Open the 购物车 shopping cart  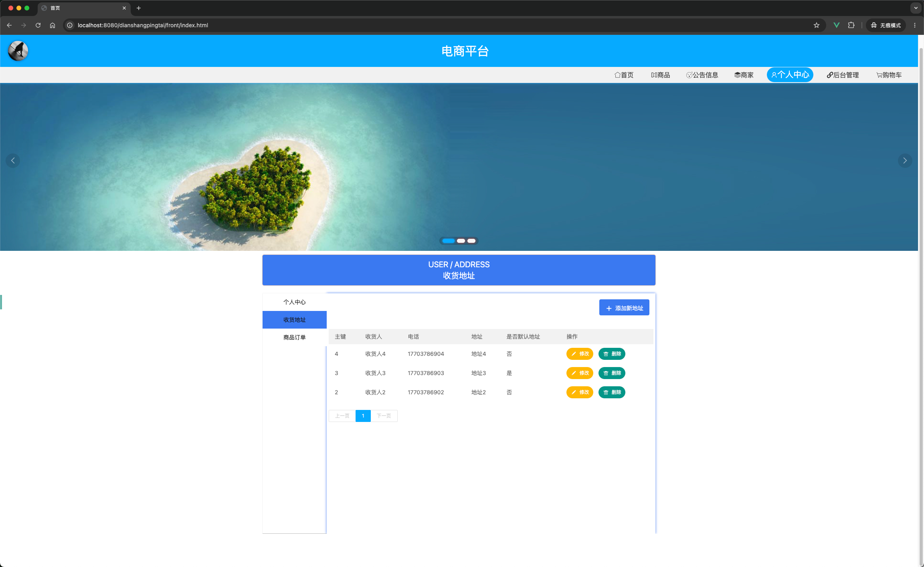(x=889, y=75)
